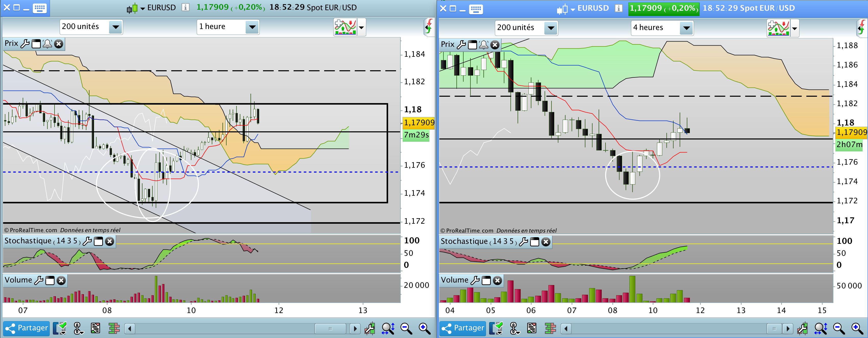Open Volume settings wrench in right chart
This screenshot has height=338, width=868.
pyautogui.click(x=475, y=280)
